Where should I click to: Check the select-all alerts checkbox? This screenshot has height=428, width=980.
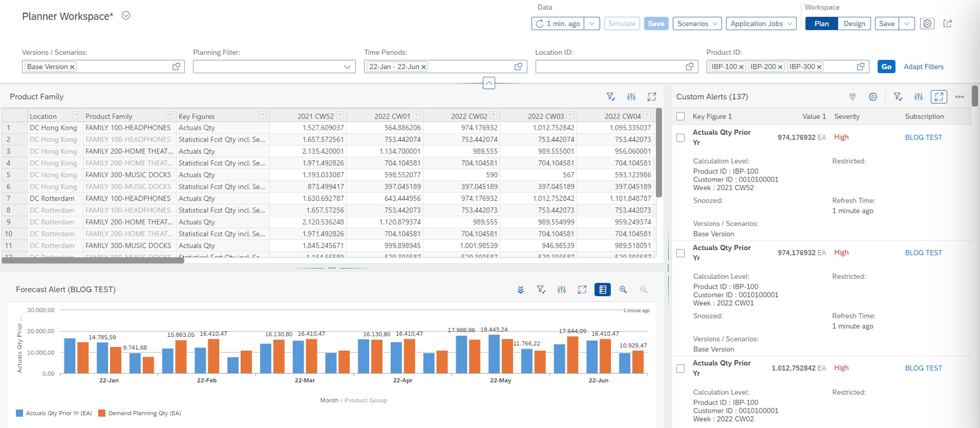point(680,116)
